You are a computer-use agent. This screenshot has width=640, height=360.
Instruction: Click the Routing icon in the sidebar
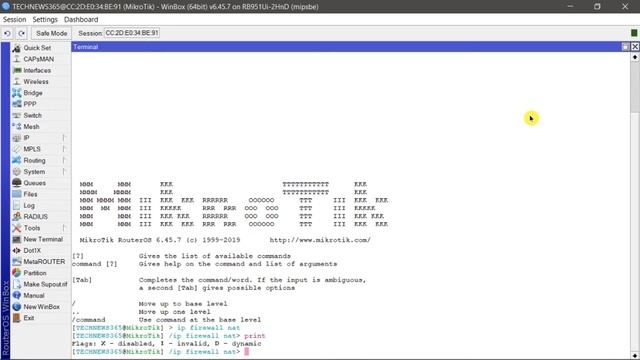[17, 160]
